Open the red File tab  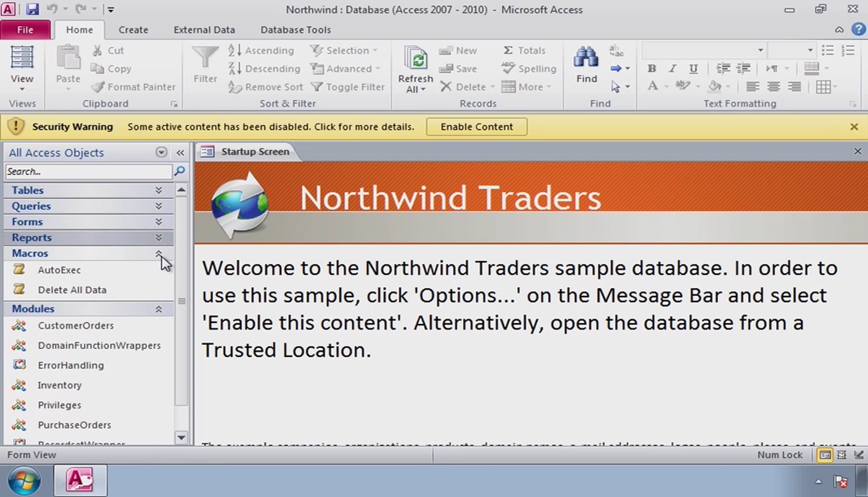(x=25, y=30)
